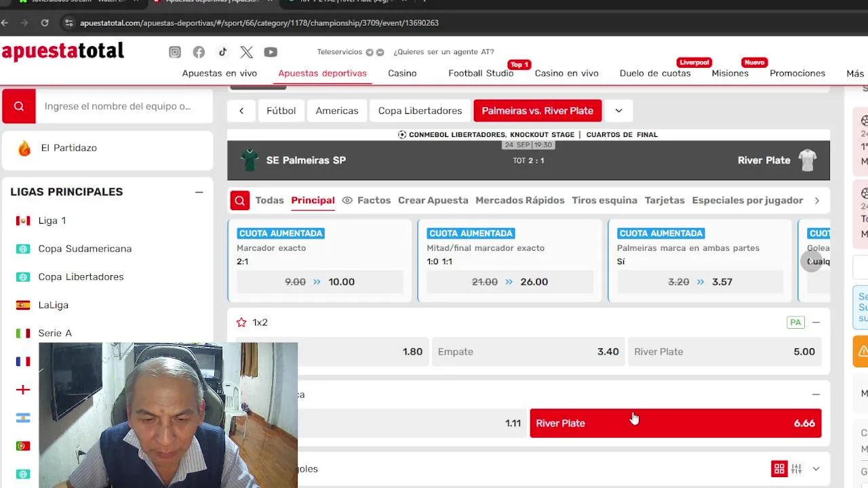Click the Peru flag next to Liga 1
This screenshot has height=488, width=868.
point(23,220)
